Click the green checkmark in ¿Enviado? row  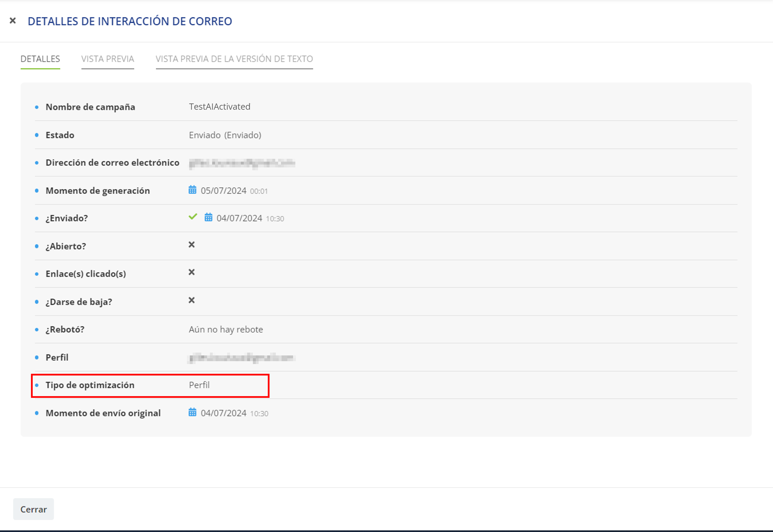pyautogui.click(x=193, y=217)
